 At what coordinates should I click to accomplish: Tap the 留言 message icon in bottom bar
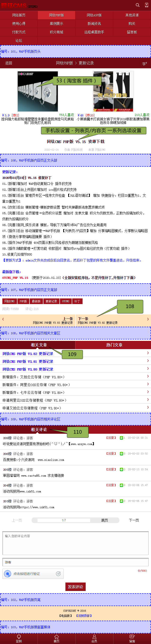click(132, 637)
